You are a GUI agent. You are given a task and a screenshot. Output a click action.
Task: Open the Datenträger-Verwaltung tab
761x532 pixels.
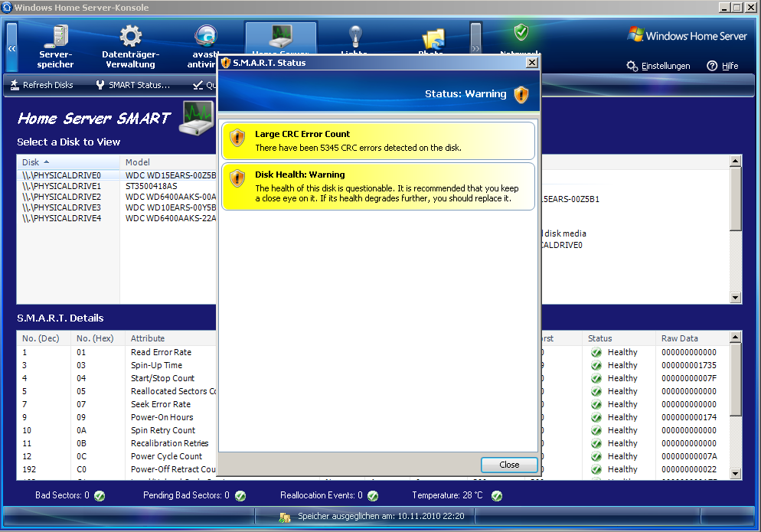click(x=131, y=47)
